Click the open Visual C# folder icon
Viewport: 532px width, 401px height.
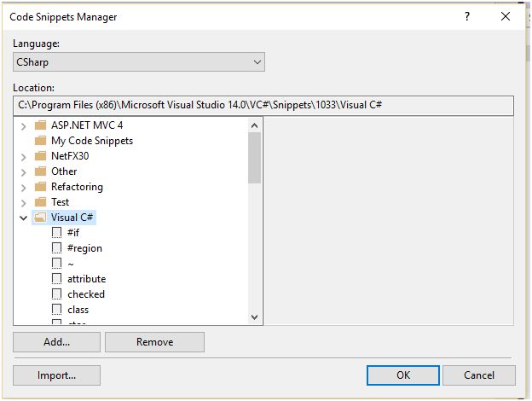40,218
